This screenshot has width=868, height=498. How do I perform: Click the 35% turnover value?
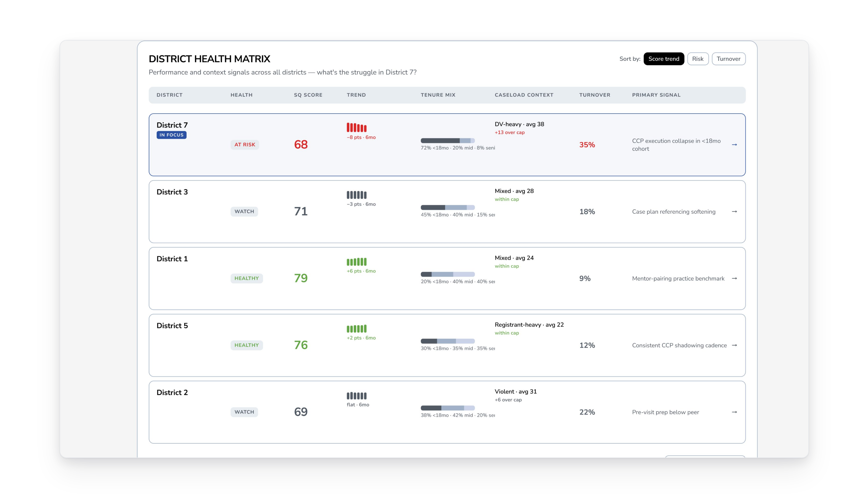pos(587,145)
